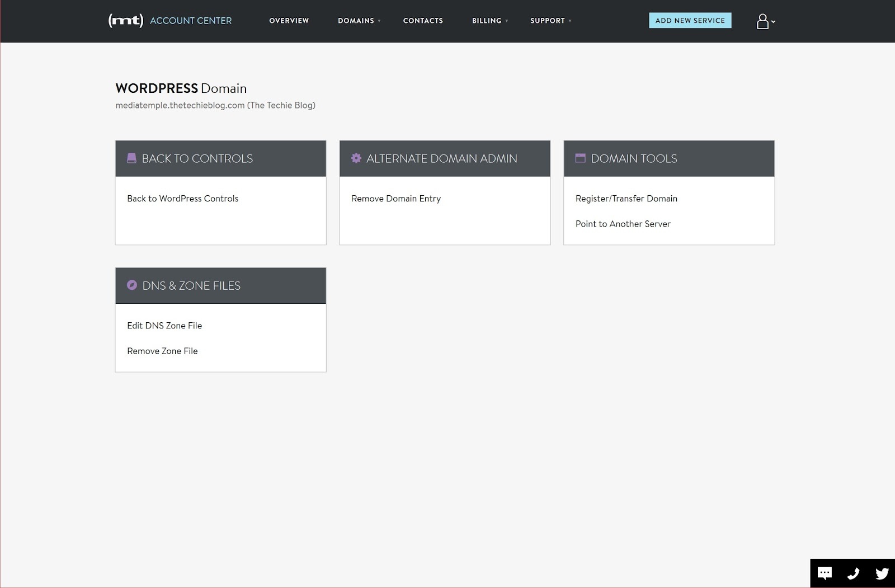Click Remove Zone File link
The height and width of the screenshot is (588, 895).
162,351
